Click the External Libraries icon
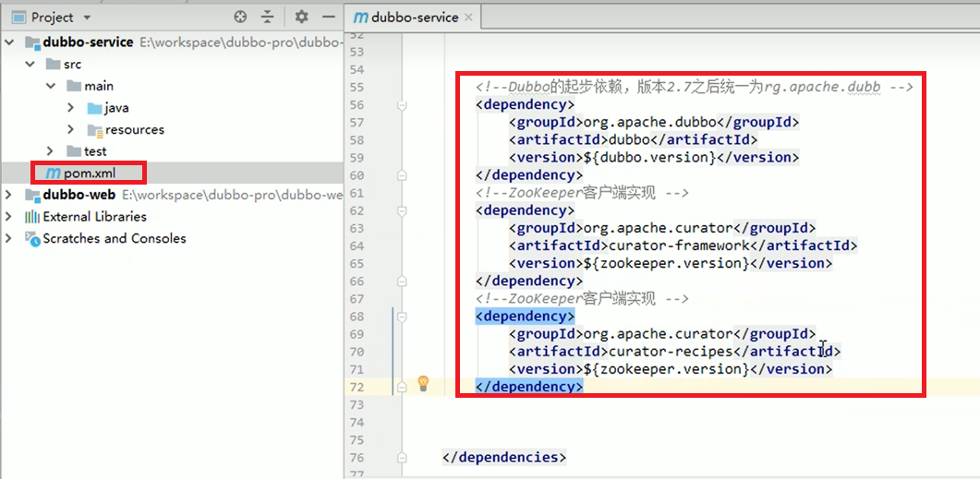The width and height of the screenshot is (980, 479). 32,217
